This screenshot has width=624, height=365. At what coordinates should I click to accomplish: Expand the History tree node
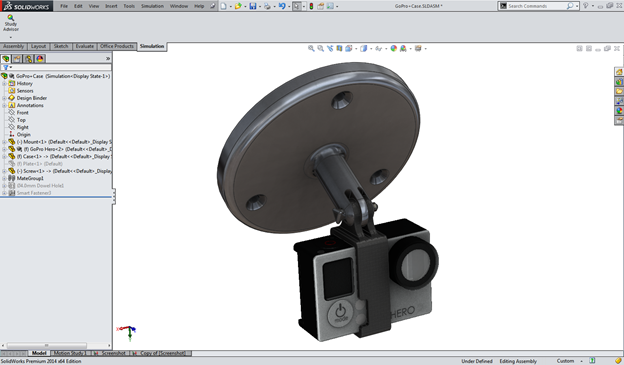click(4, 84)
